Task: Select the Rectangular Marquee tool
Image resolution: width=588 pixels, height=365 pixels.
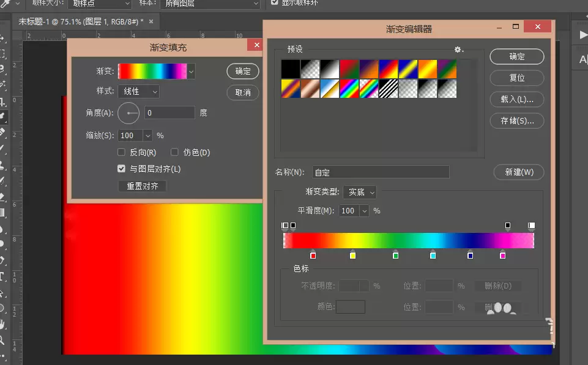Action: click(x=2, y=54)
